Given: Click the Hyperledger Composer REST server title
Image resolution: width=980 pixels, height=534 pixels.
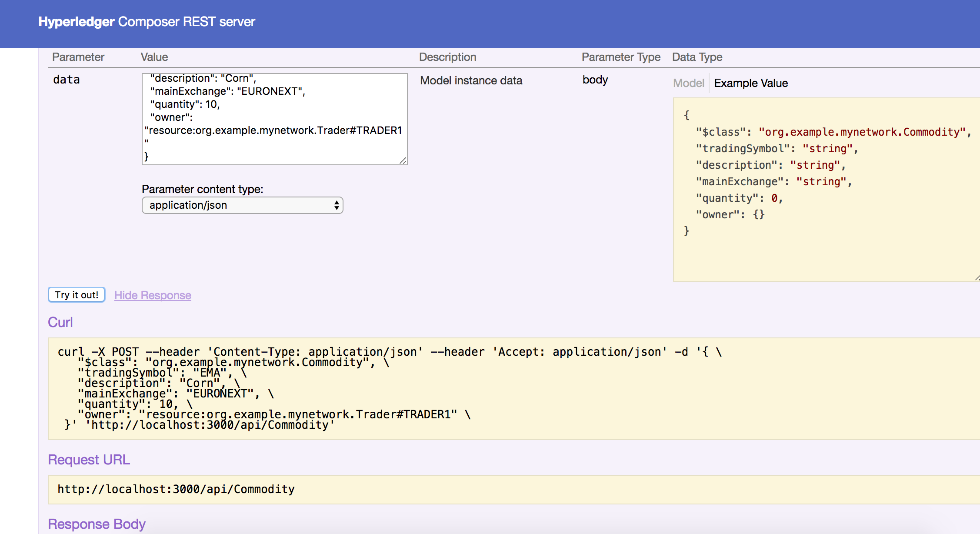Looking at the screenshot, I should pos(147,22).
